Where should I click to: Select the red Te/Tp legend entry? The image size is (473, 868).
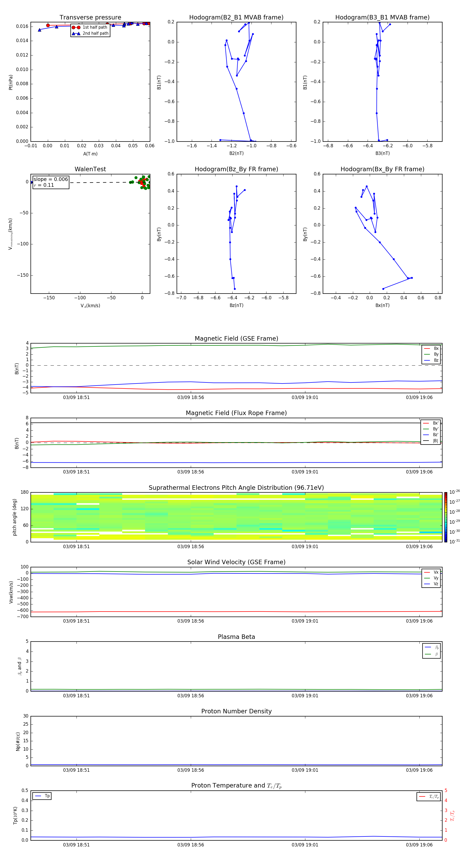point(429,796)
